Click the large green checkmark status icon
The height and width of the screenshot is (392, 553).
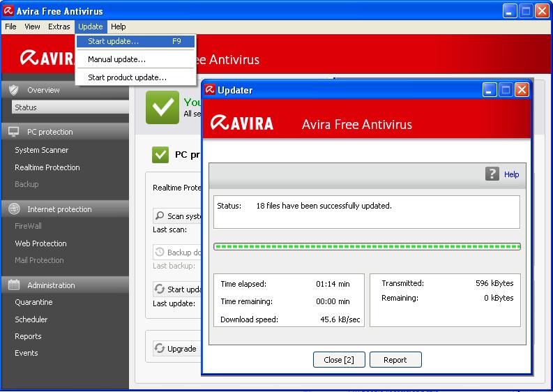coord(162,107)
